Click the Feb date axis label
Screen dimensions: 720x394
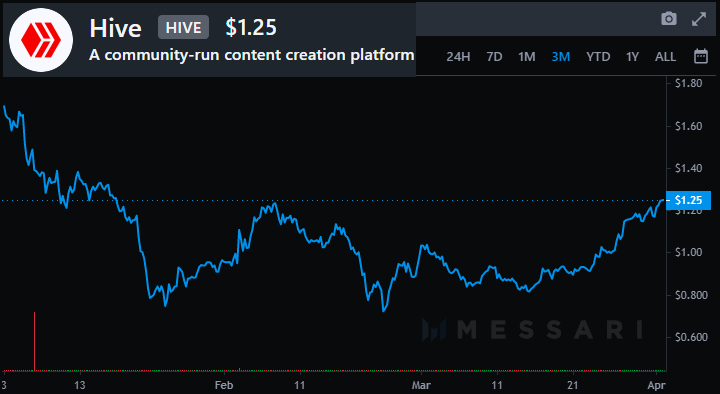coord(224,385)
